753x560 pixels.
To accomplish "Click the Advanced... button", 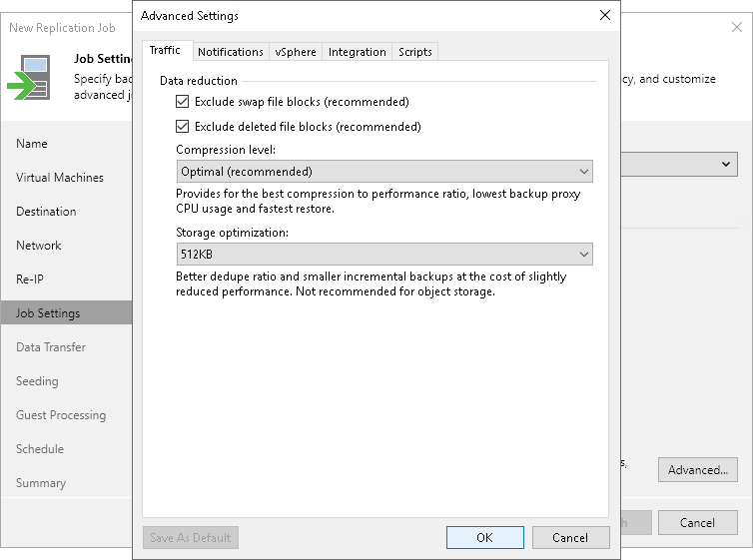I will click(x=697, y=469).
